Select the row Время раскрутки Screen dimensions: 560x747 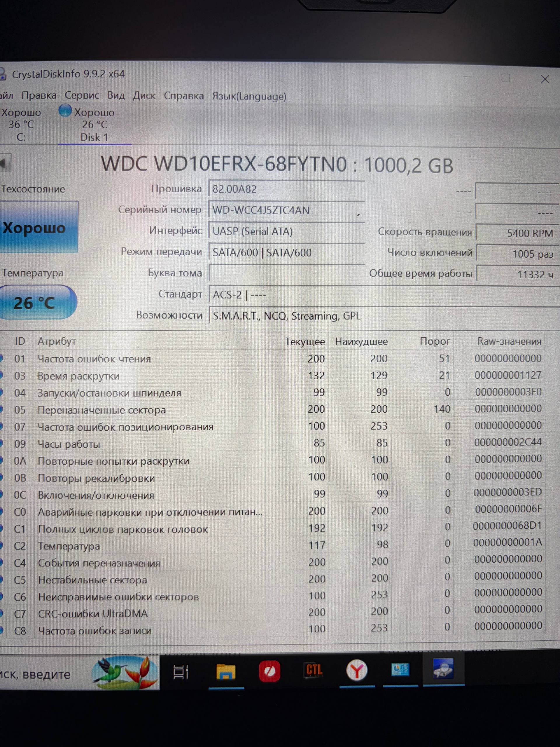click(x=273, y=376)
